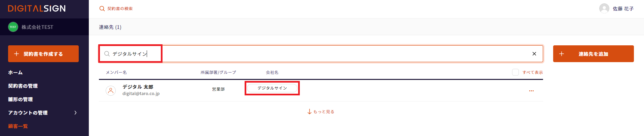
Task: Click the contract search magnifier icon
Action: pyautogui.click(x=102, y=9)
